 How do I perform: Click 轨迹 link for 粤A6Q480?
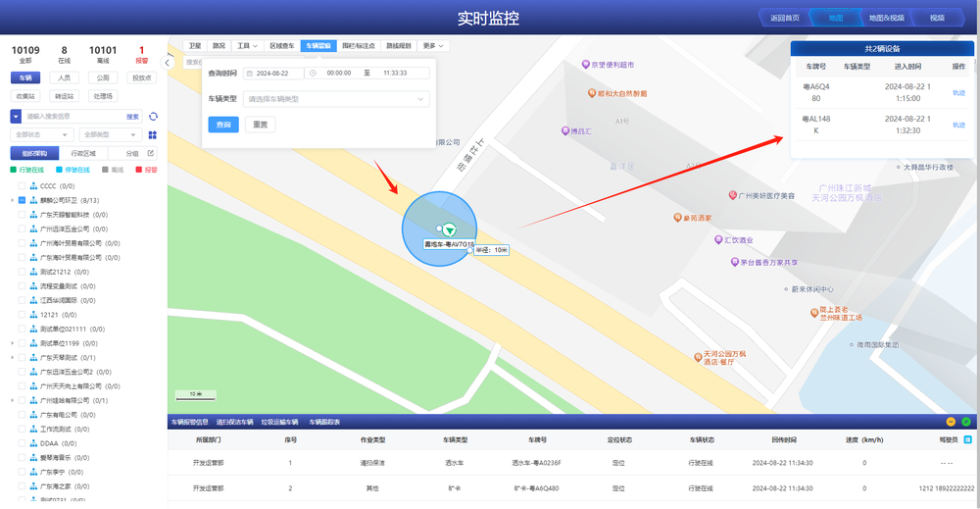[x=958, y=92]
